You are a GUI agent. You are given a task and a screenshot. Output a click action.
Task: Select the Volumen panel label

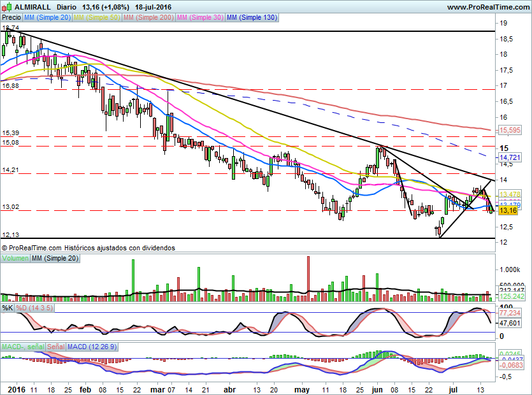tap(15, 258)
